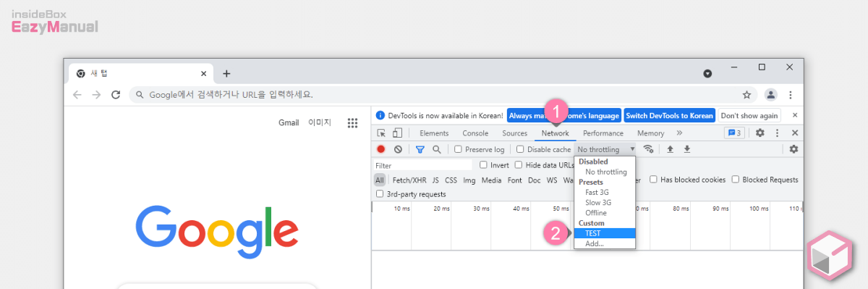Switch to the Performance tab
This screenshot has width=868, height=289.
click(x=603, y=133)
